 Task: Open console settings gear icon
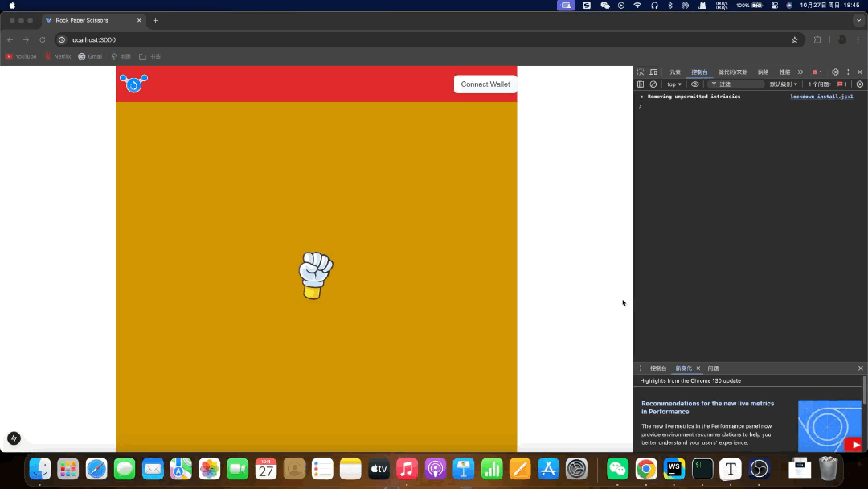pos(859,84)
